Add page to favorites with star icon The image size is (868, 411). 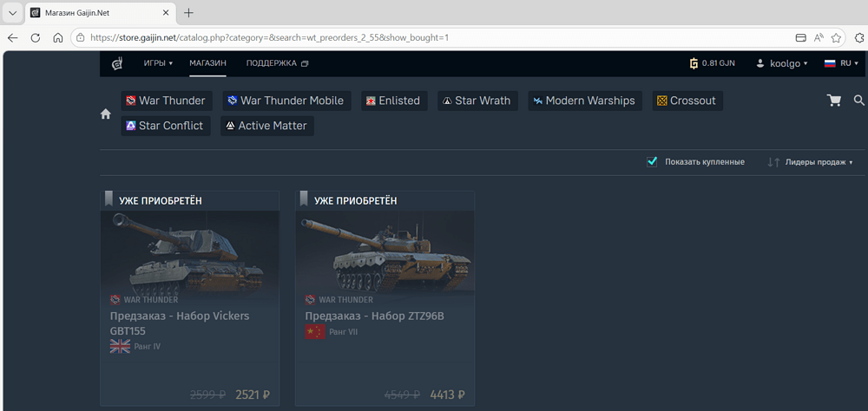click(x=836, y=38)
